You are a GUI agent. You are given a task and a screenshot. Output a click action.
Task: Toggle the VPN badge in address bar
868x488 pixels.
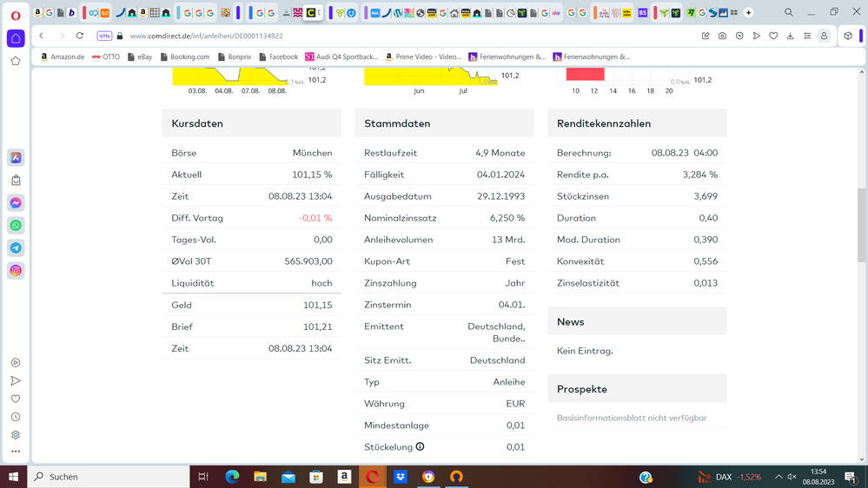pyautogui.click(x=104, y=36)
